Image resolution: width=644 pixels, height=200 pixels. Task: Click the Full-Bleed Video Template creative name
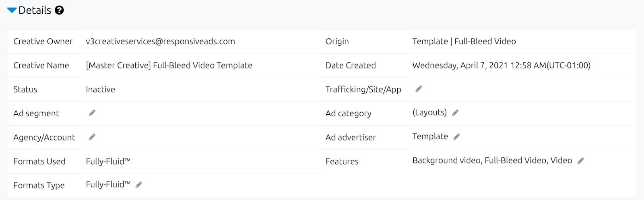pyautogui.click(x=169, y=65)
